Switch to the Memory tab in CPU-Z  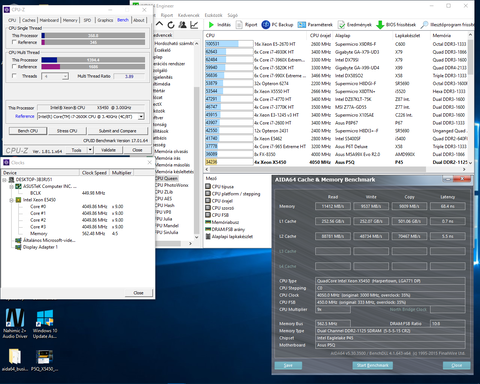(x=70, y=20)
